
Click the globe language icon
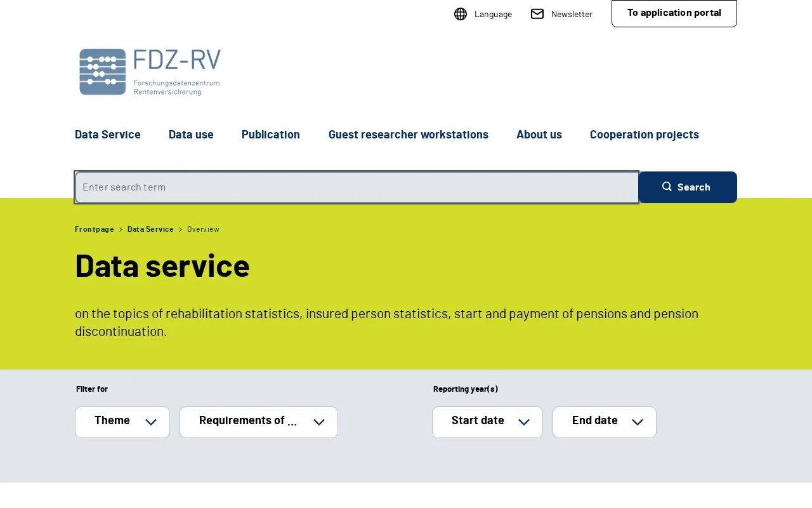click(x=461, y=14)
